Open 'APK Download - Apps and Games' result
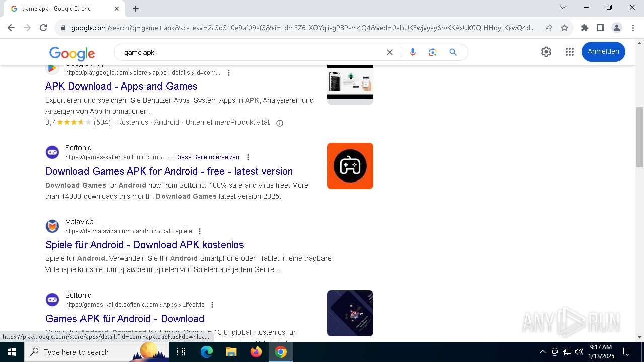This screenshot has width=644, height=362. tap(121, 86)
